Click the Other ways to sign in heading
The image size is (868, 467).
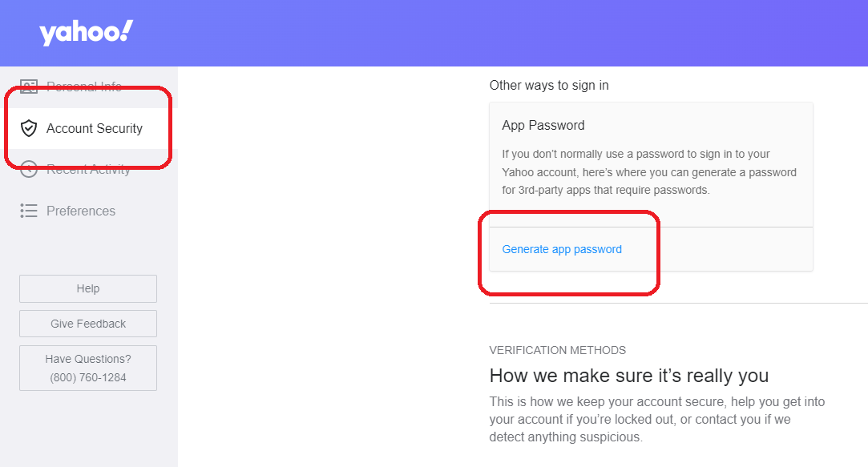tap(549, 85)
